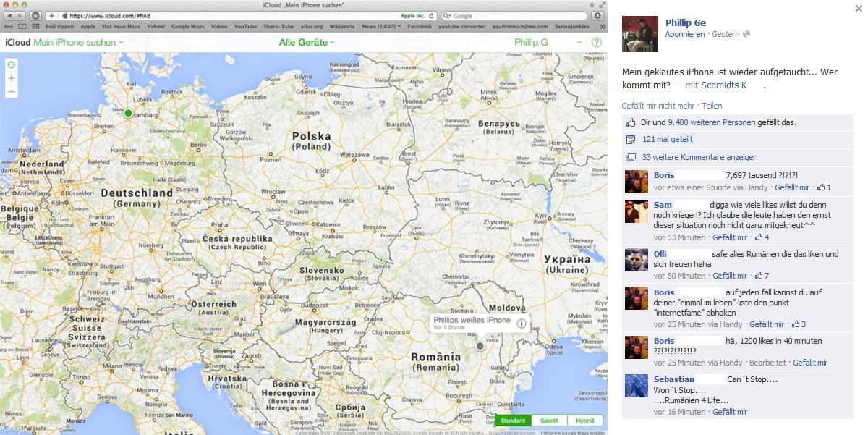Screen dimensions: 868x435
Task: Reload the page in the address bar
Action: pos(432,15)
